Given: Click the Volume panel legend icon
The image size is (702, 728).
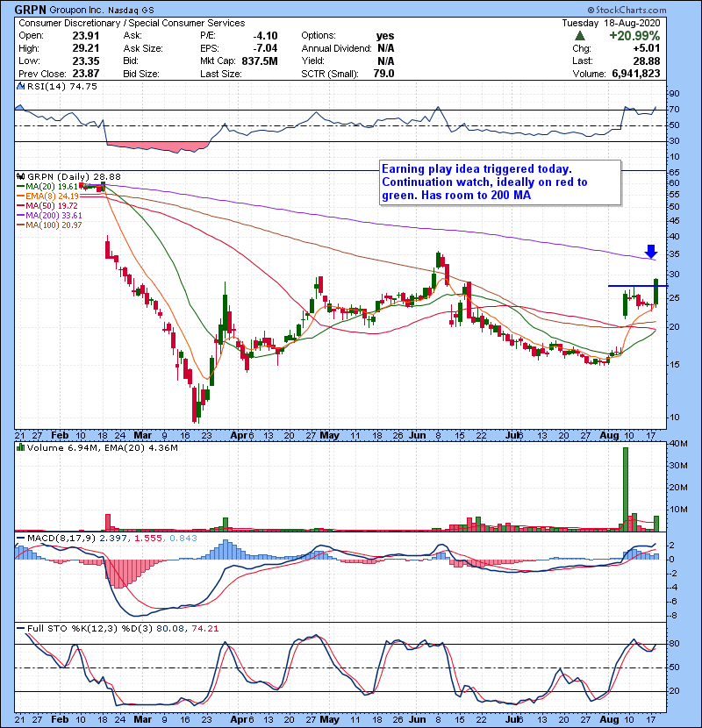Looking at the screenshot, I should [22, 447].
